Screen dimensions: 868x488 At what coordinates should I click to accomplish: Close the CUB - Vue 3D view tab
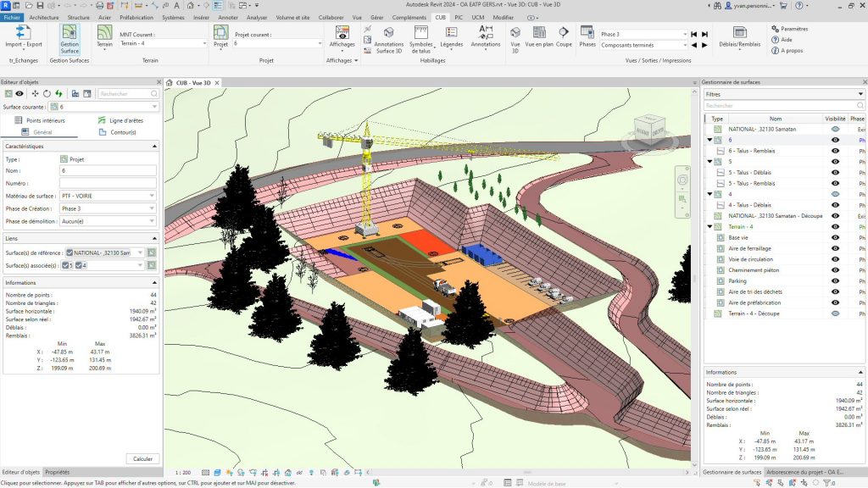[x=217, y=83]
